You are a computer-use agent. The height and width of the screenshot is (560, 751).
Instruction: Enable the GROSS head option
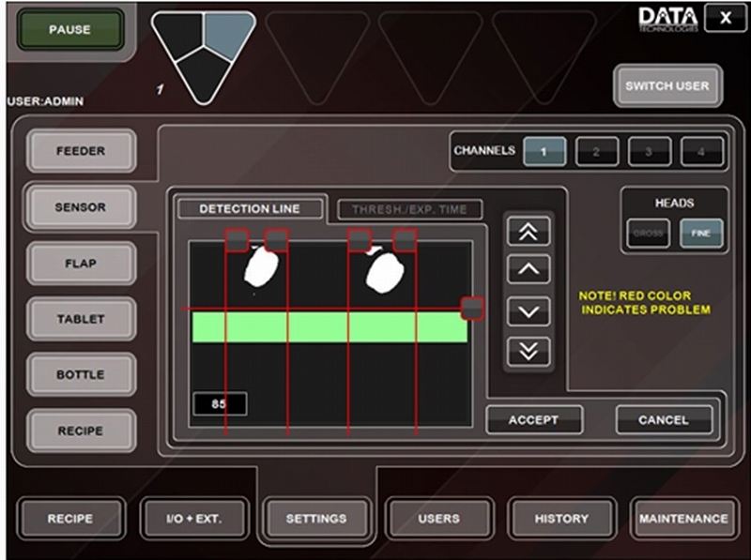647,234
